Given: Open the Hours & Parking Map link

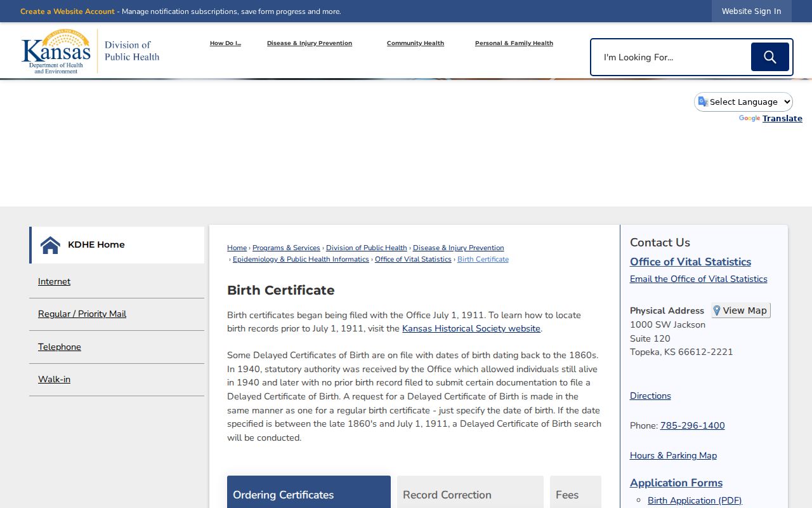Looking at the screenshot, I should (673, 456).
